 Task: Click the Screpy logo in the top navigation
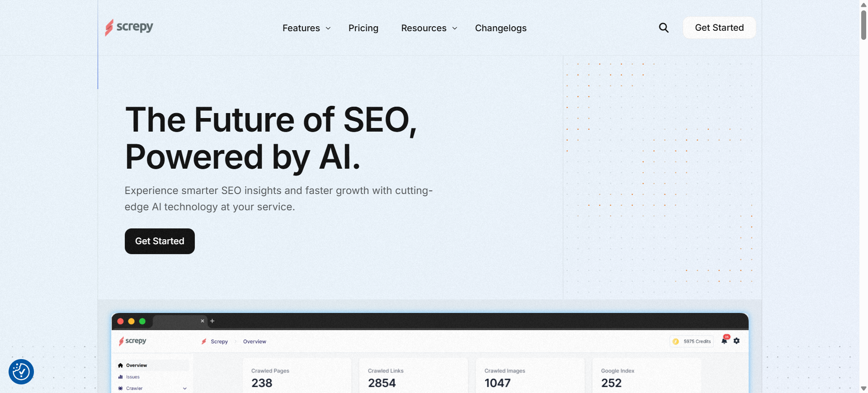129,27
